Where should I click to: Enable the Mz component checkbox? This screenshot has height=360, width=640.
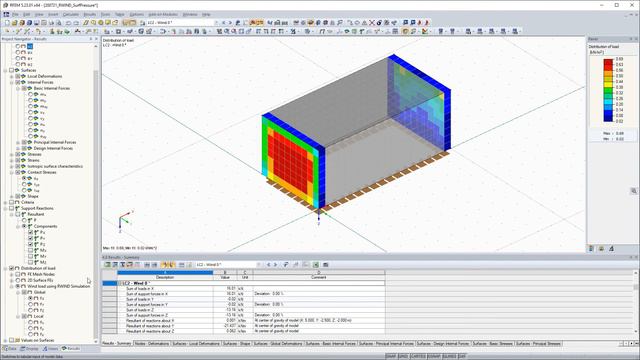tap(31, 262)
